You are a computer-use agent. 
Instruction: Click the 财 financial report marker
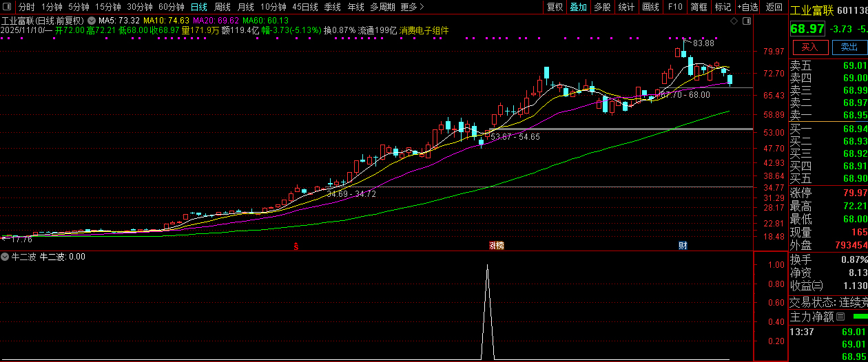click(683, 246)
